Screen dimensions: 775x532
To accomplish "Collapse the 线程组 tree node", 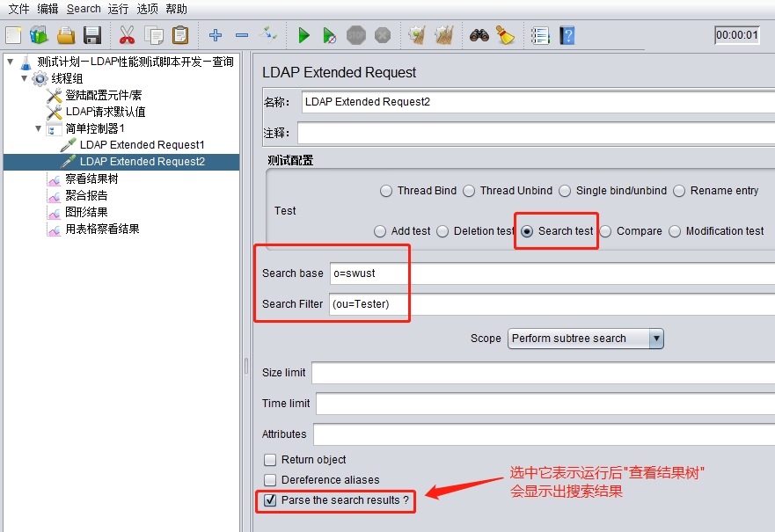I will [x=25, y=78].
